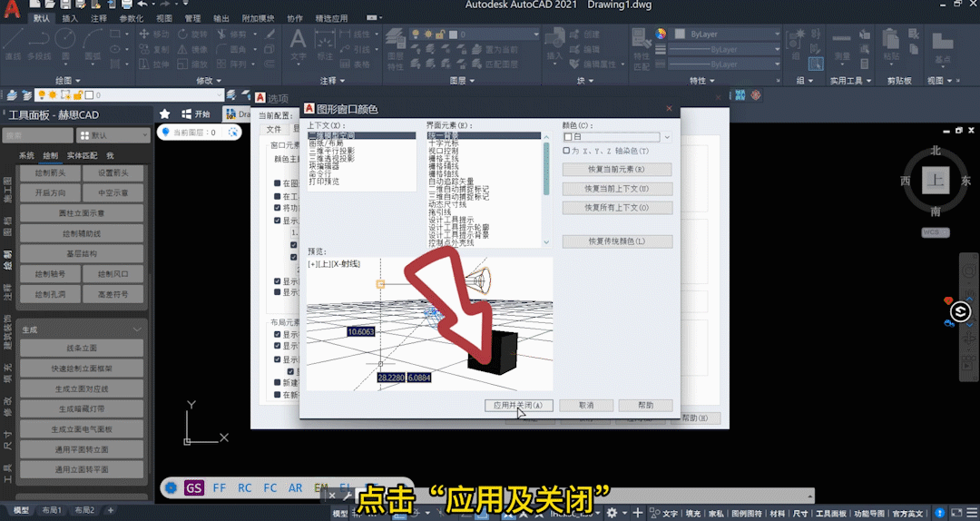Click the search field in tool panel
The width and height of the screenshot is (980, 521).
pyautogui.click(x=38, y=135)
